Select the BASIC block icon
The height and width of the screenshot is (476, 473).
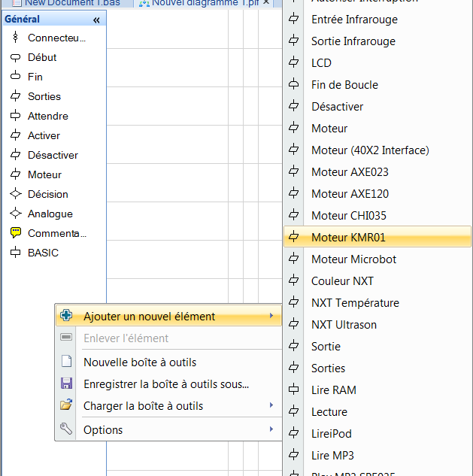point(15,253)
